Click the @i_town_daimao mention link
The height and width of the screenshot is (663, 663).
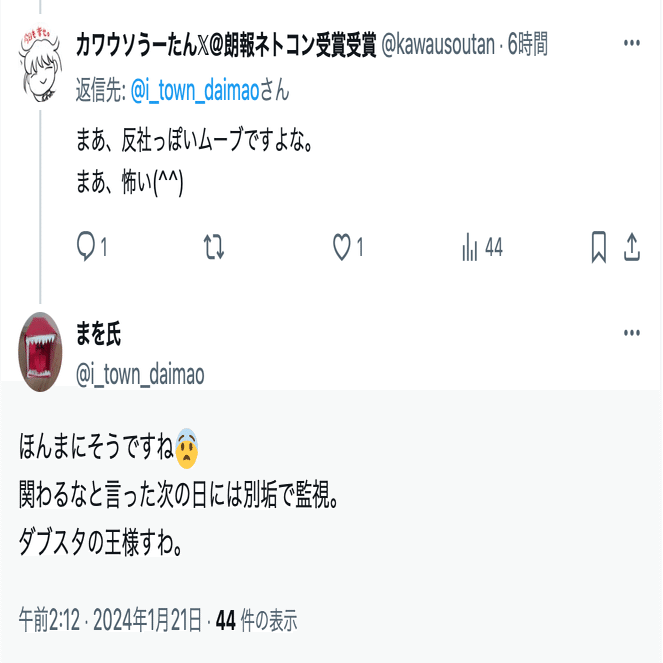coord(195,90)
